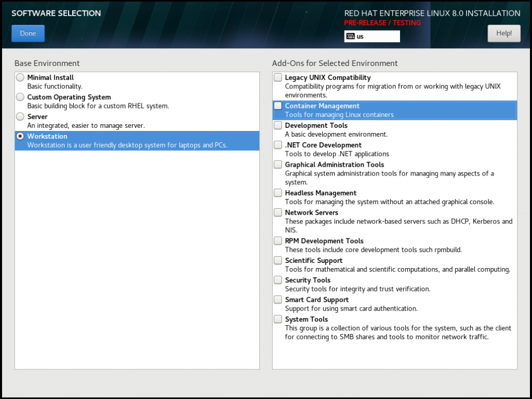This screenshot has width=532, height=399.
Task: Choose the Server radio button
Action: (20, 116)
